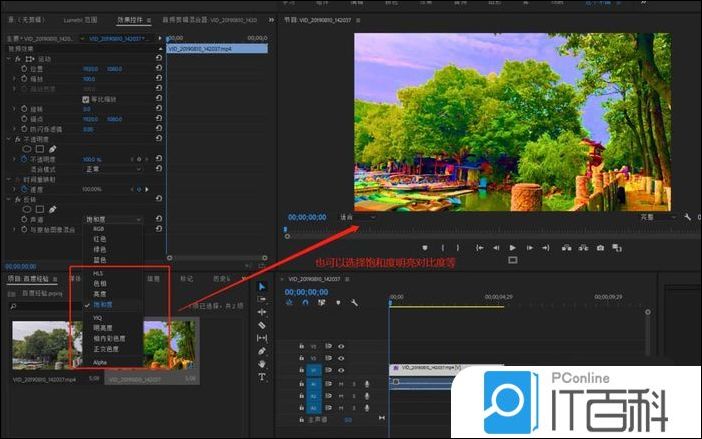Open the 完整 playback resolution dropdown
The height and width of the screenshot is (439, 702).
click(650, 216)
